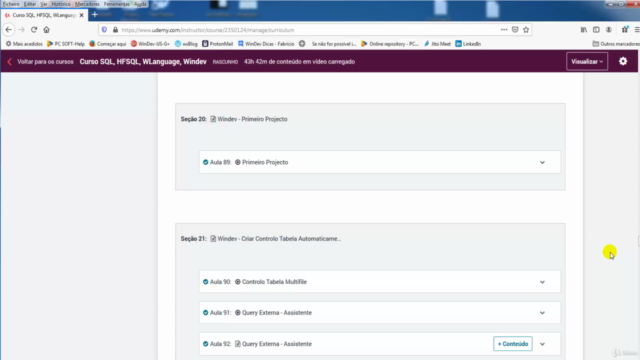This screenshot has height=360, width=640.
Task: Open the Firefox library icon
Action: (584, 30)
